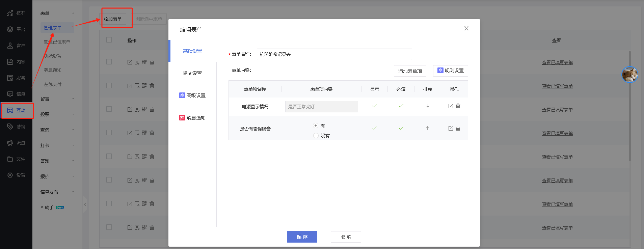The width and height of the screenshot is (644, 249).
Task: Check the select-all checkbox in table header
Action: point(109,40)
